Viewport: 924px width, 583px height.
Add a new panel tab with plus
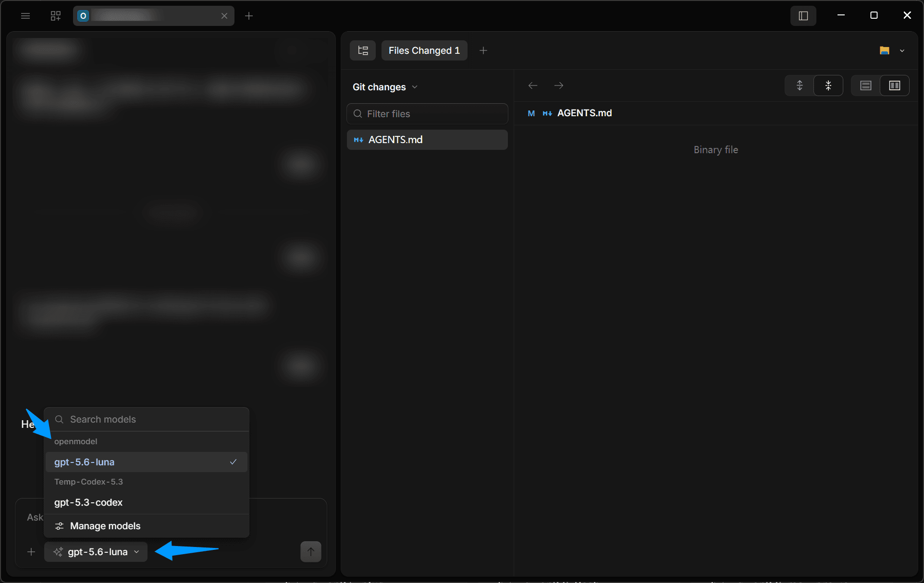click(x=483, y=50)
